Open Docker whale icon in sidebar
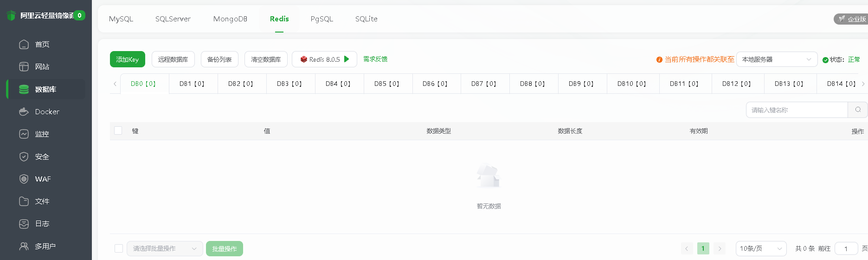Viewport: 868px width, 260px height. click(24, 111)
